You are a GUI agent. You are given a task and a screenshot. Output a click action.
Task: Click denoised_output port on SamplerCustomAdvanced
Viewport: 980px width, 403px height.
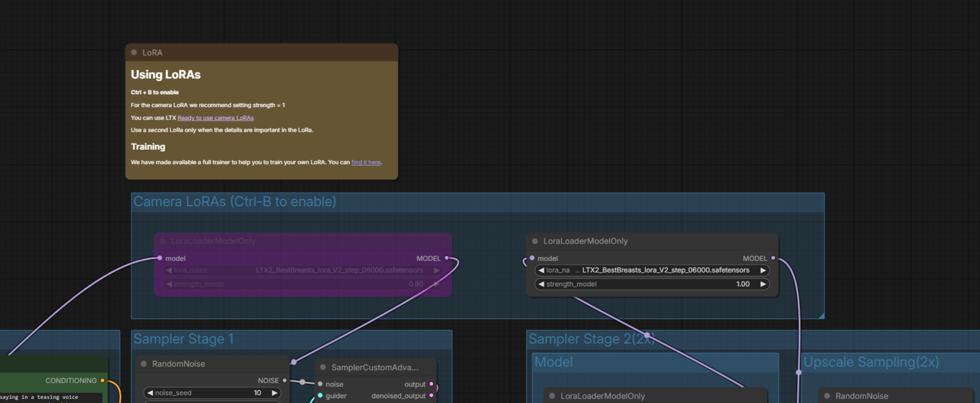(x=431, y=396)
